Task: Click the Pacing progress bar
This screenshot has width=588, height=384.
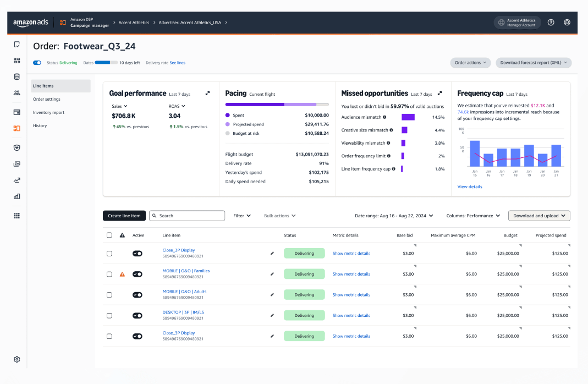Action: pyautogui.click(x=277, y=104)
